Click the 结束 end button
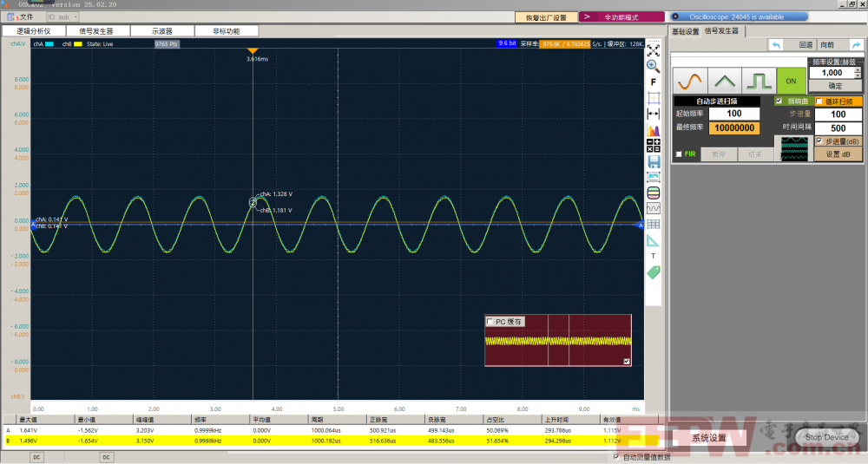This screenshot has width=868, height=464. (x=756, y=154)
